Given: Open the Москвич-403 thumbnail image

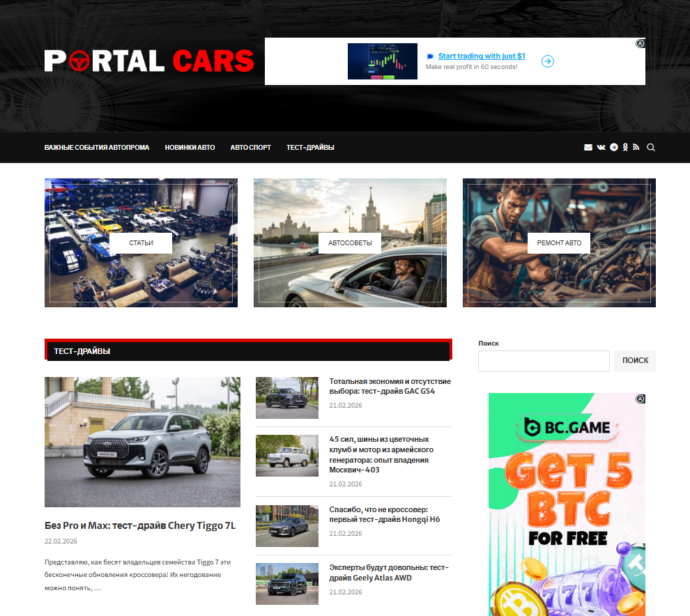Looking at the screenshot, I should click(x=287, y=456).
